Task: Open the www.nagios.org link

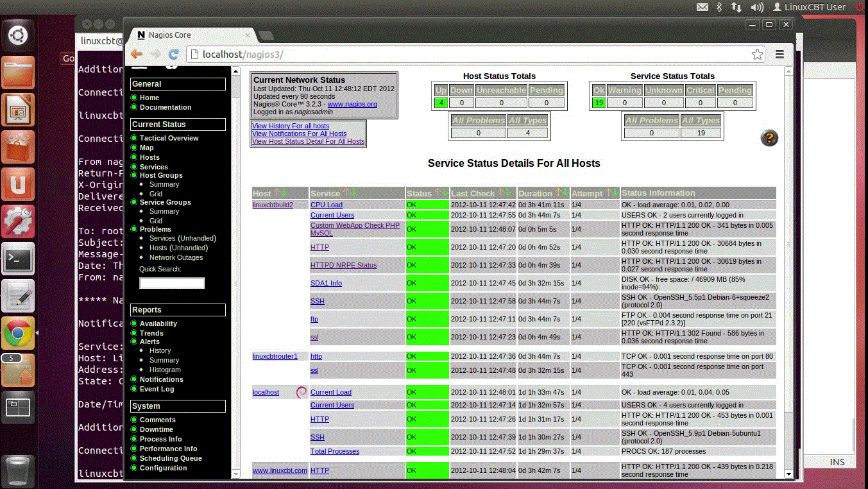Action: tap(352, 104)
